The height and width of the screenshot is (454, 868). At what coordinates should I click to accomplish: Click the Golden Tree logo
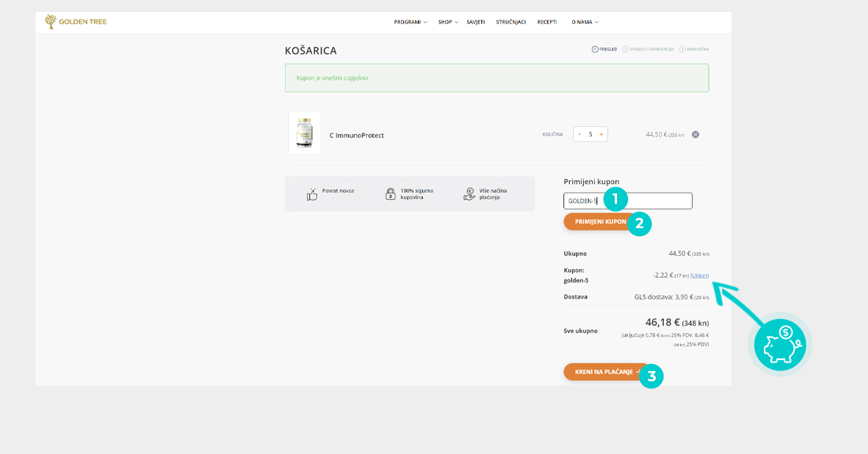76,21
